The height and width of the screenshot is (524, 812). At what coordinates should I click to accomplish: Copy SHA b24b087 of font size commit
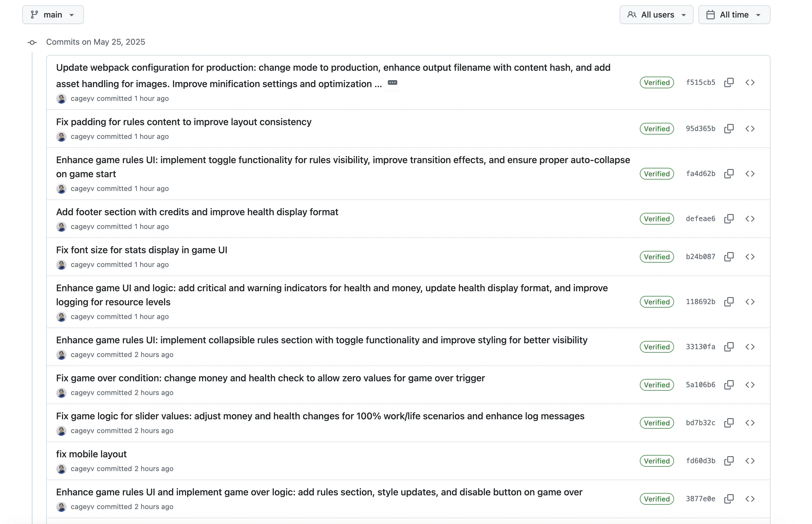729,257
